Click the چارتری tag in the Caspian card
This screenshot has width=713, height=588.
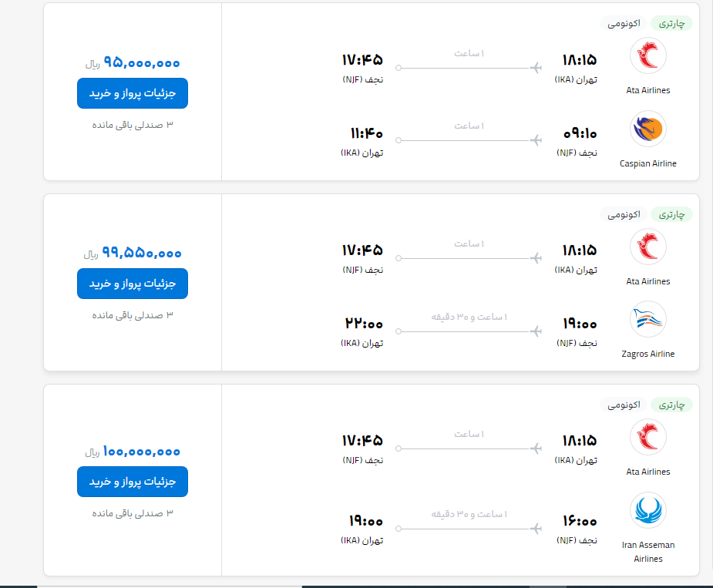(671, 23)
